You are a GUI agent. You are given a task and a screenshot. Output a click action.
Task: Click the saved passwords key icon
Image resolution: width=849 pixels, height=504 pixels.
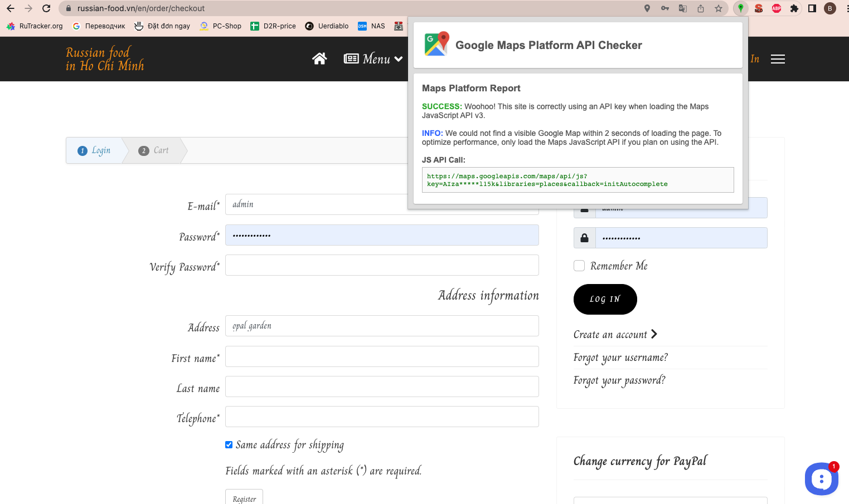665,8
